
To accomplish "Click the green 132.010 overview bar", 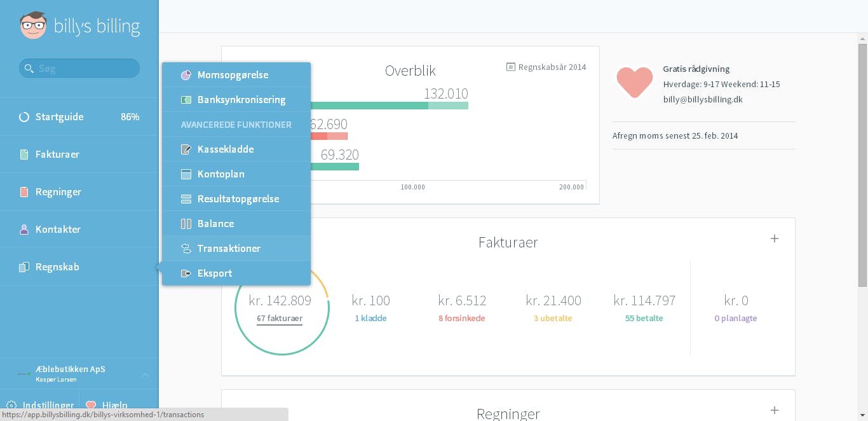I will (x=390, y=105).
